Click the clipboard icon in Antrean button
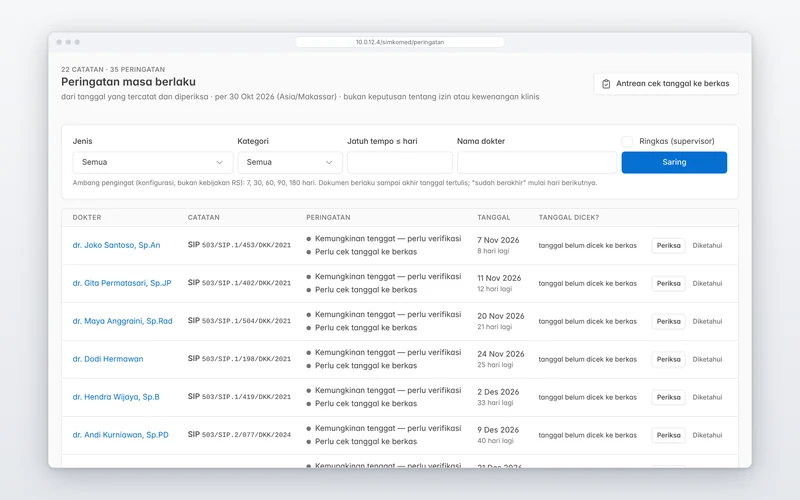This screenshot has height=500, width=800. pyautogui.click(x=606, y=84)
